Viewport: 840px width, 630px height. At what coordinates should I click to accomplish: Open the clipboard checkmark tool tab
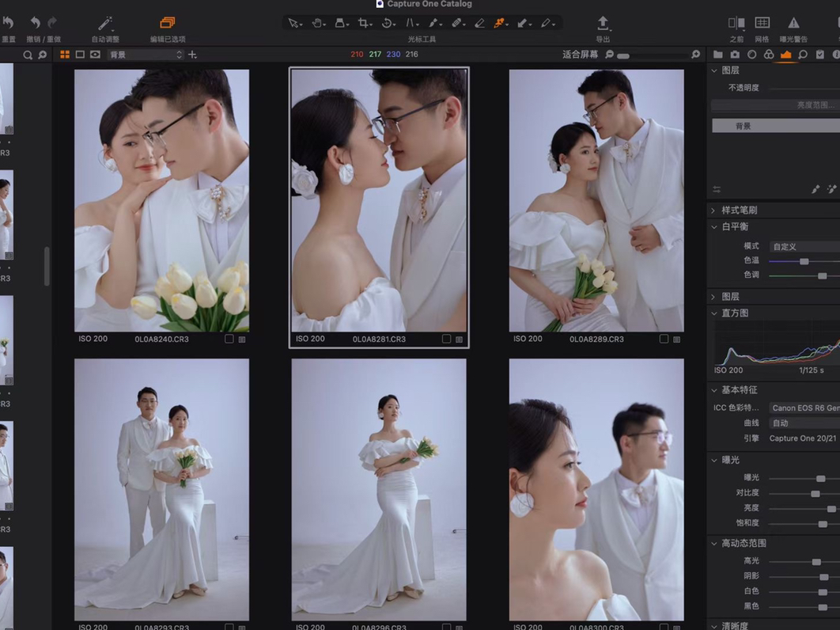pos(819,54)
